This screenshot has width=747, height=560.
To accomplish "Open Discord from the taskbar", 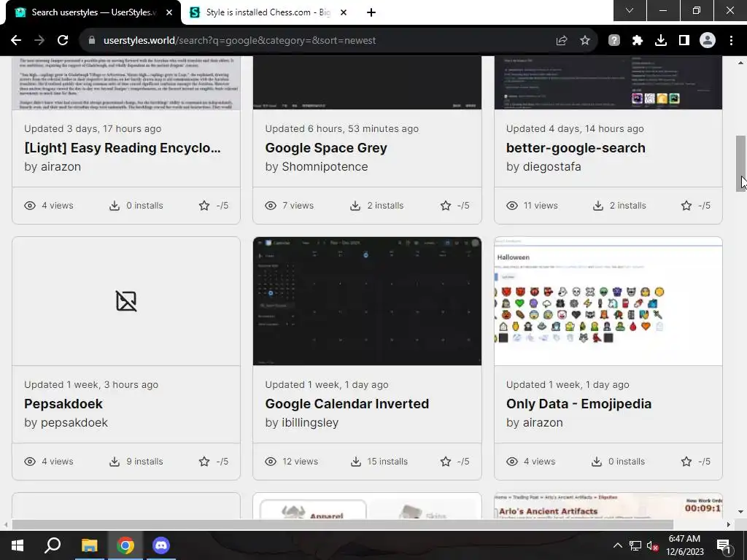I will click(161, 545).
